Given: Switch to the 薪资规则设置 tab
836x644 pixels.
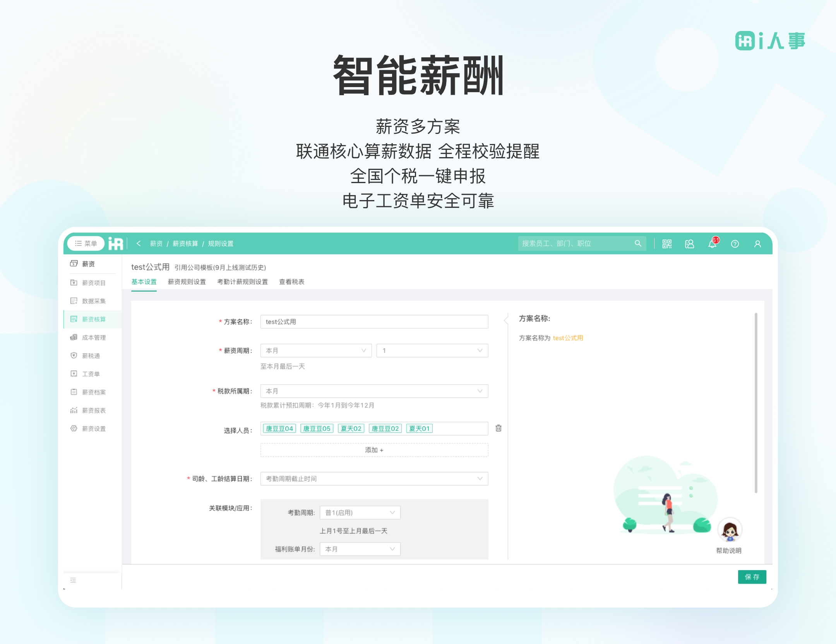Looking at the screenshot, I should point(187,282).
